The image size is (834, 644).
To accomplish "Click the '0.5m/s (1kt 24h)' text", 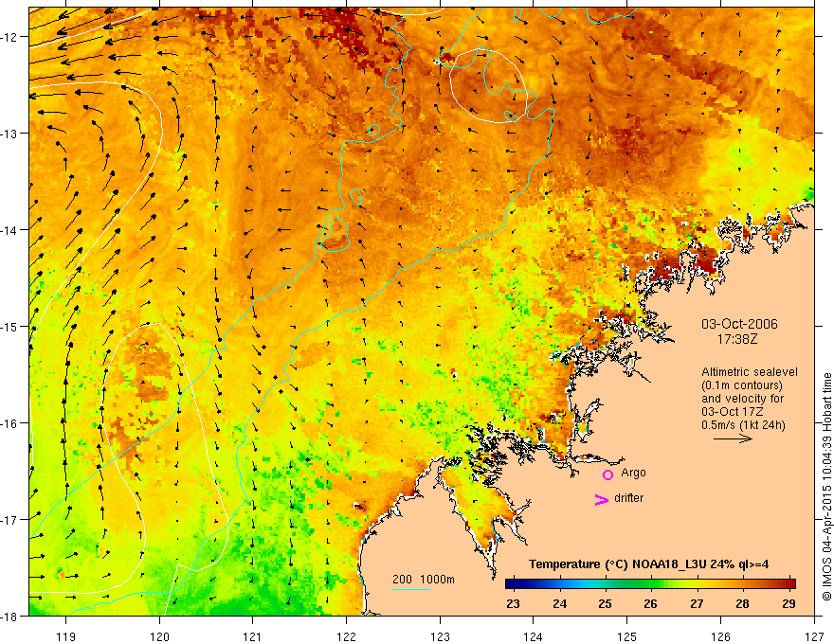I will pyautogui.click(x=743, y=425).
